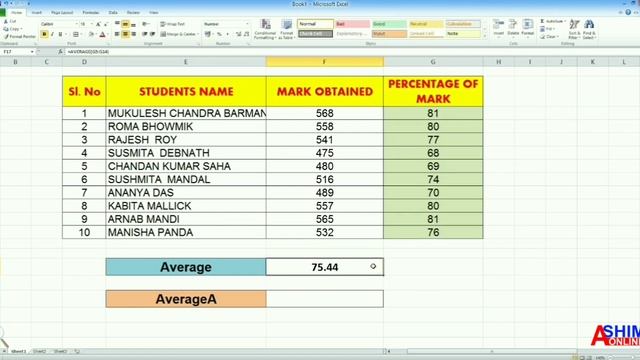Open the Format cells menu in Cells group

[527, 28]
